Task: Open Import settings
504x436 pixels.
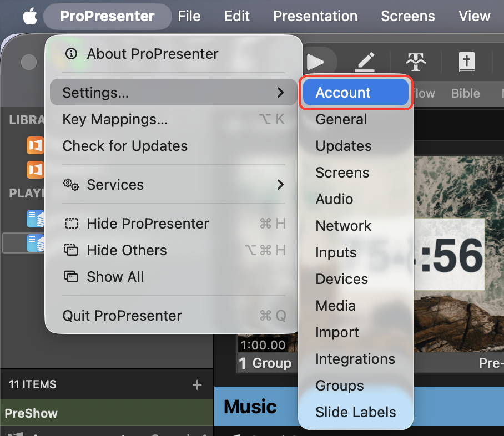Action: [355, 332]
